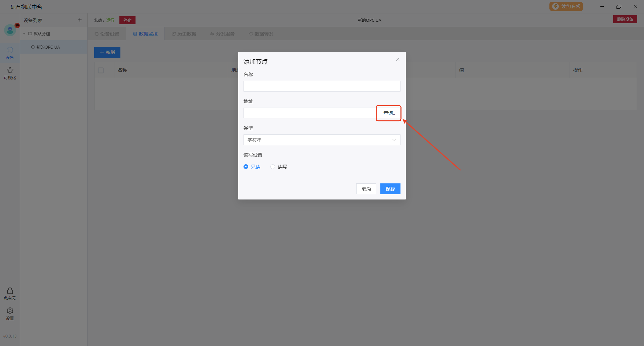Focus the 名称 input field
644x346 pixels.
point(322,86)
